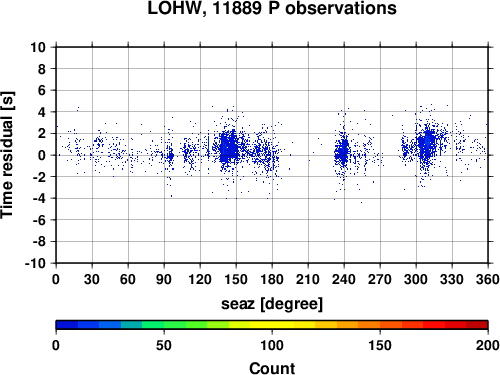Viewport: 500px width, 375px height.
Task: Click the data cluster near 240 degrees
Action: point(342,152)
